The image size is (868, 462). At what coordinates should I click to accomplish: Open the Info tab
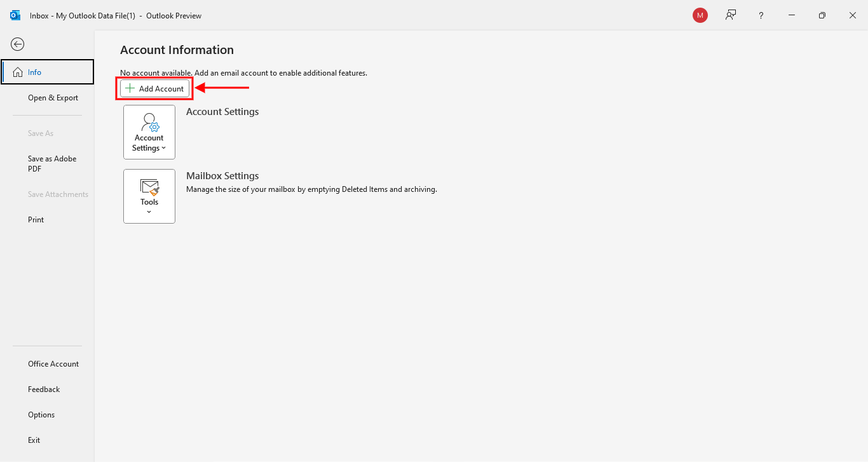click(48, 72)
